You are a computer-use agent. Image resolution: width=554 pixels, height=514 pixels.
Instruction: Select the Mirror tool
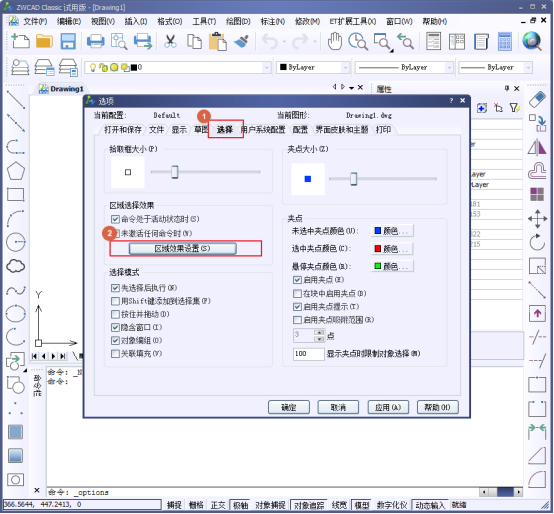coord(537,147)
